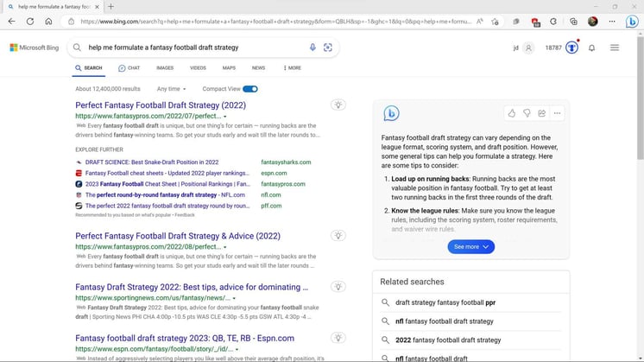Screen dimensions: 644x362
Task: Toggle the Compact View switch
Action: coord(250,89)
